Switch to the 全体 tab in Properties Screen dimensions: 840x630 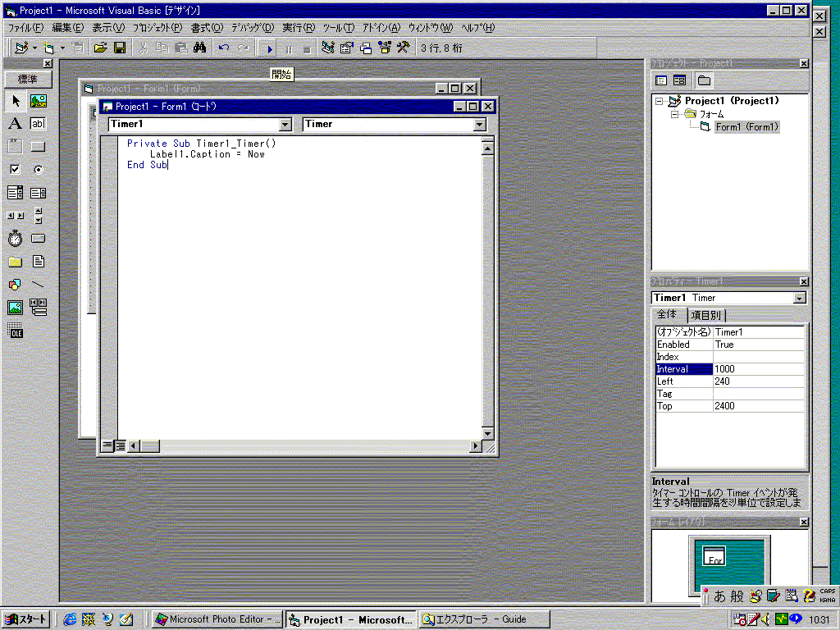tap(668, 314)
